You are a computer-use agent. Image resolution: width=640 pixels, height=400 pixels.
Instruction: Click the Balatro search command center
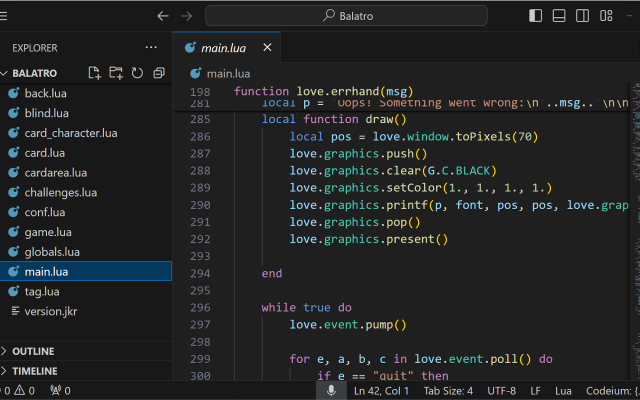pyautogui.click(x=346, y=16)
